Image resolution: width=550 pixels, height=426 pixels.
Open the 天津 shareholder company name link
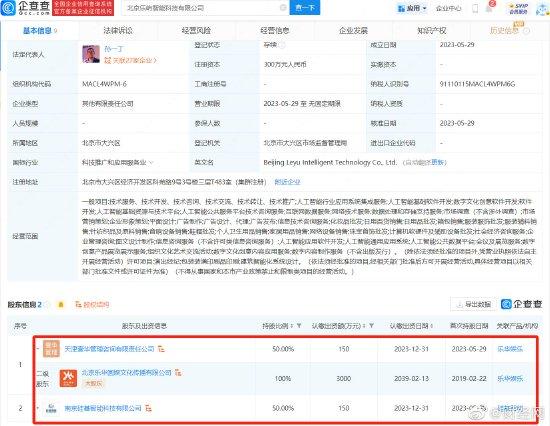tap(109, 349)
